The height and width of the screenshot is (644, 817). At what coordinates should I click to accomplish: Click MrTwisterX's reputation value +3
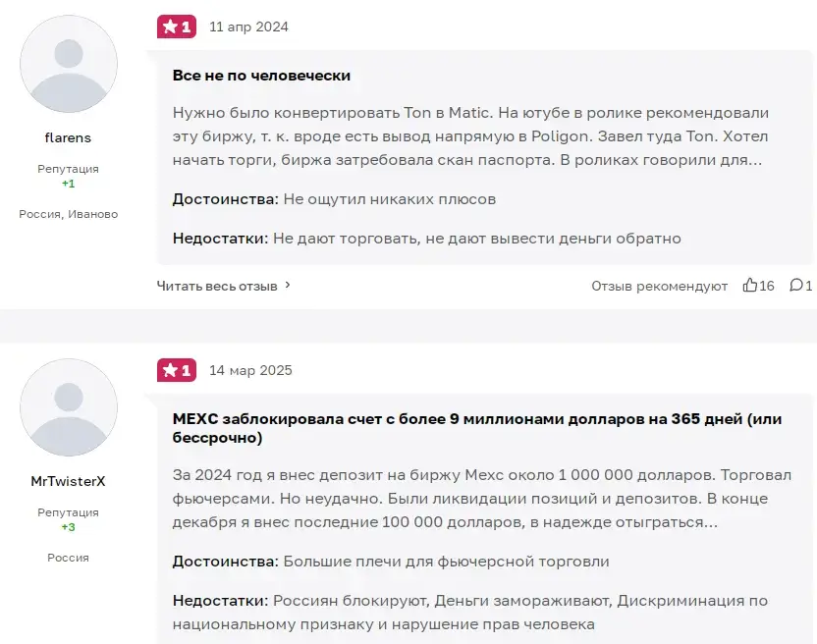click(69, 527)
